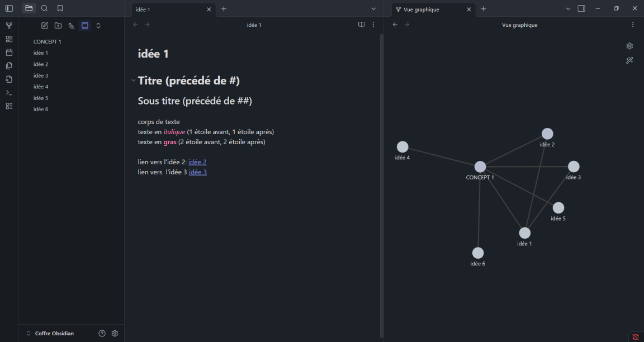Open the Coffre Obsidian vault switcher
The image size is (644, 342).
50,334
